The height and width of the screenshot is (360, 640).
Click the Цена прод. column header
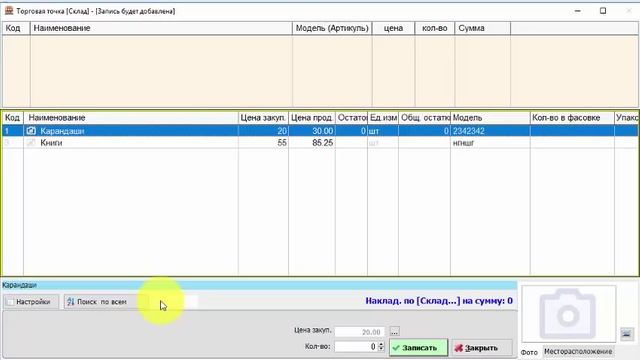[x=312, y=118]
